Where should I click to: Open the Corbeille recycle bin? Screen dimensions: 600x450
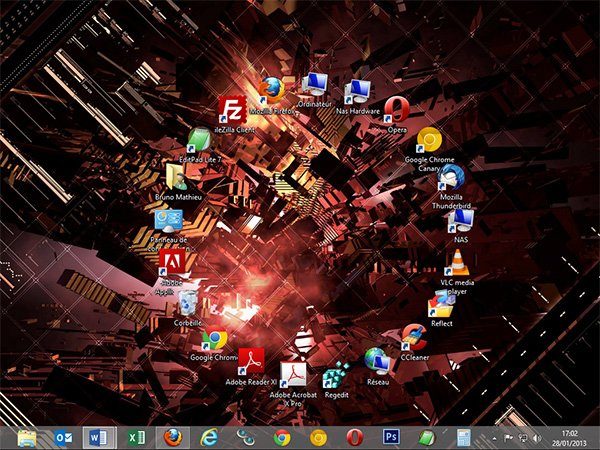click(x=188, y=303)
